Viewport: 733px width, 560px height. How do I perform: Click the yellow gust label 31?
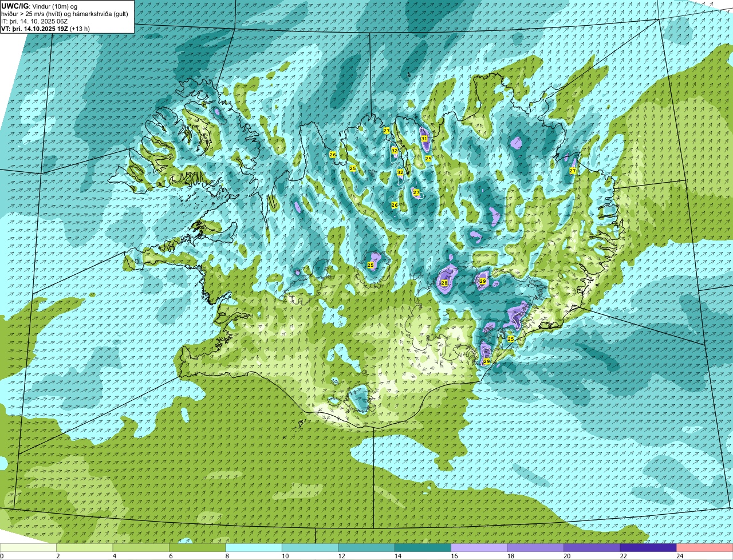point(424,139)
